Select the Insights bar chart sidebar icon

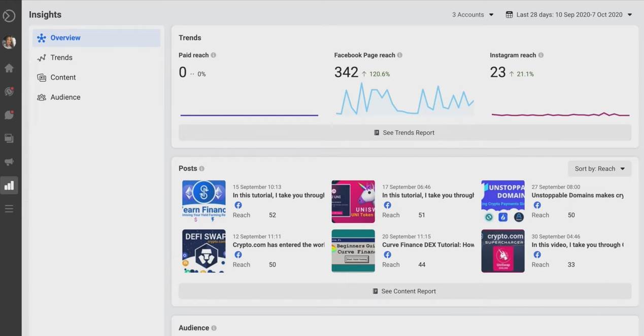pos(9,185)
